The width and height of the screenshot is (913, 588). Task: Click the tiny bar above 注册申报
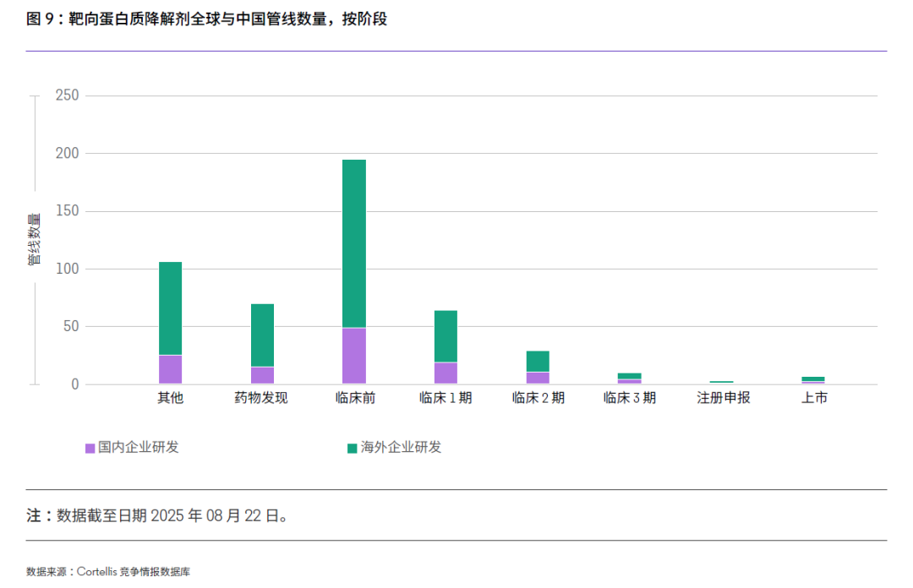719,382
